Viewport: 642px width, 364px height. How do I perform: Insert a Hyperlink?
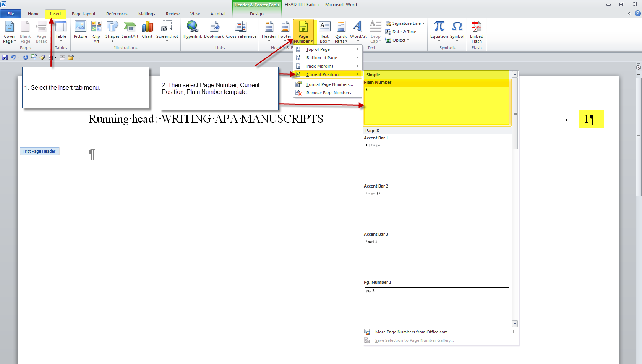point(193,30)
